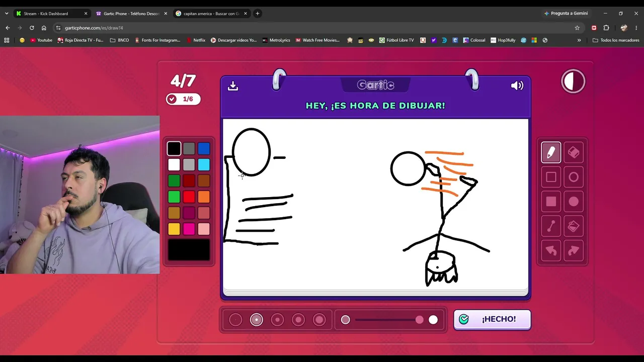Pick the dark gray color swatch

[x=189, y=148]
